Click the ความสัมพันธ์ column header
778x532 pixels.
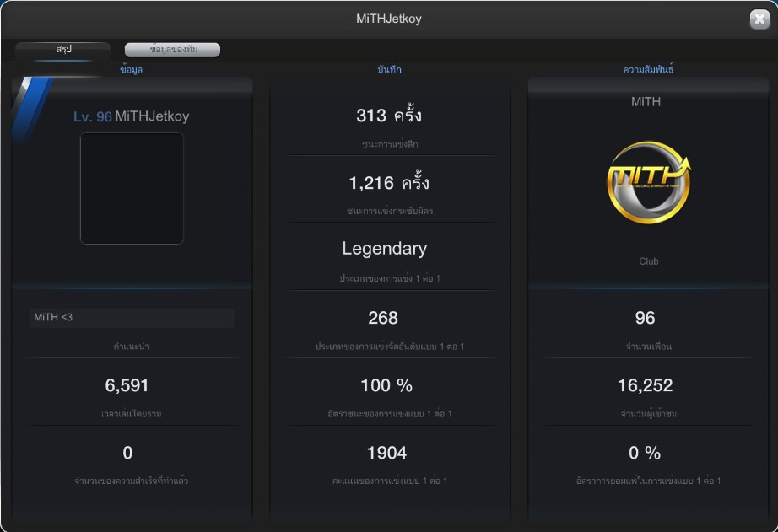tap(648, 69)
